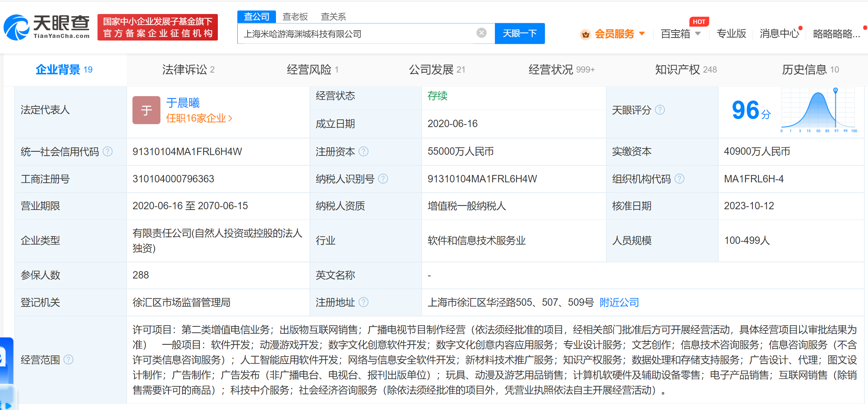Click the 55000万人民币 registered capital value
The image size is (868, 410).
click(461, 151)
